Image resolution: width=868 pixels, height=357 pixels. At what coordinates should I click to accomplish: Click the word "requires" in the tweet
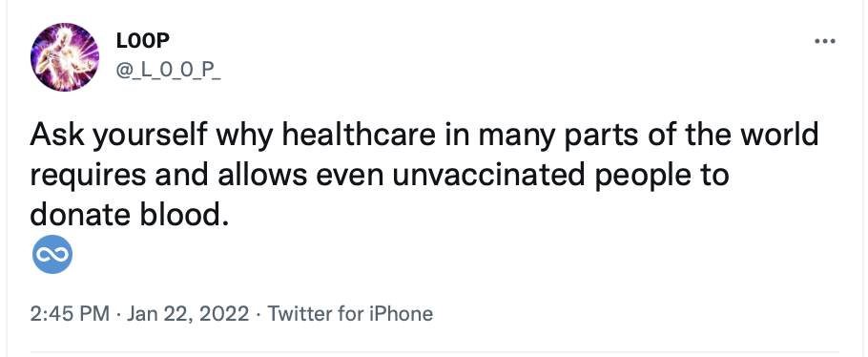pyautogui.click(x=89, y=177)
